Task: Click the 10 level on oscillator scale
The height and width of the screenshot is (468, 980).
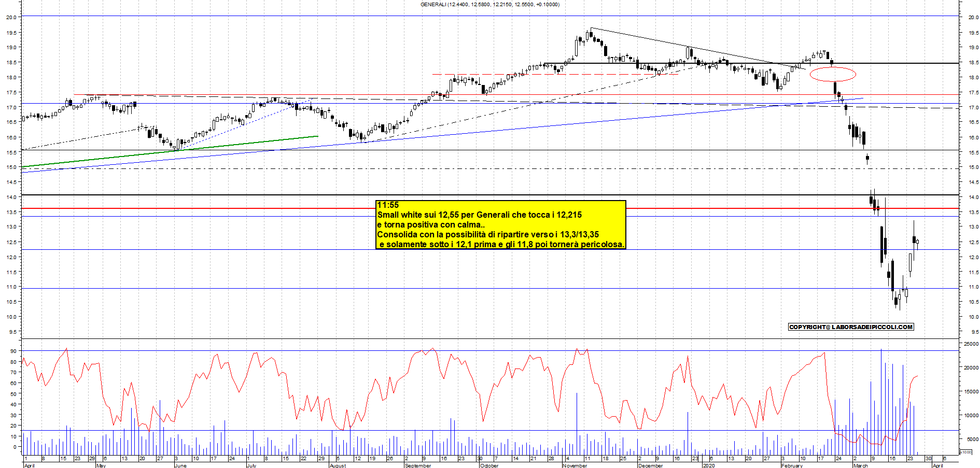Action: (x=13, y=436)
